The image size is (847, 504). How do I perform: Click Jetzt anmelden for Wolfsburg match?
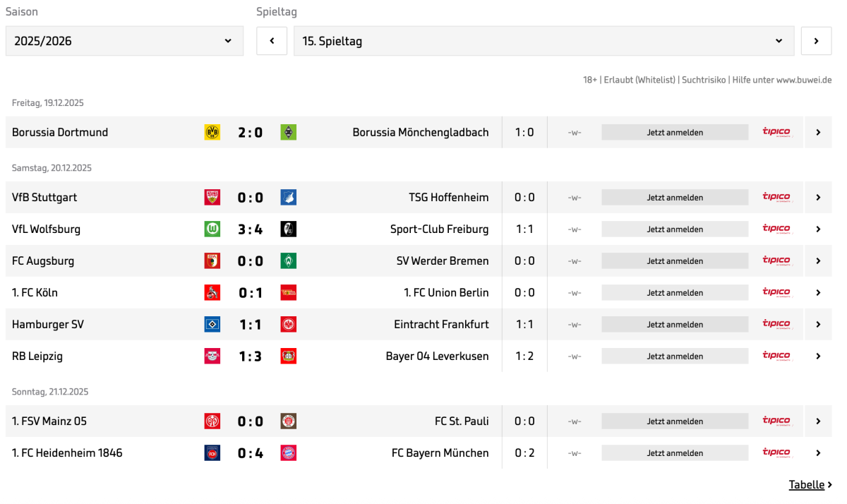pos(675,229)
